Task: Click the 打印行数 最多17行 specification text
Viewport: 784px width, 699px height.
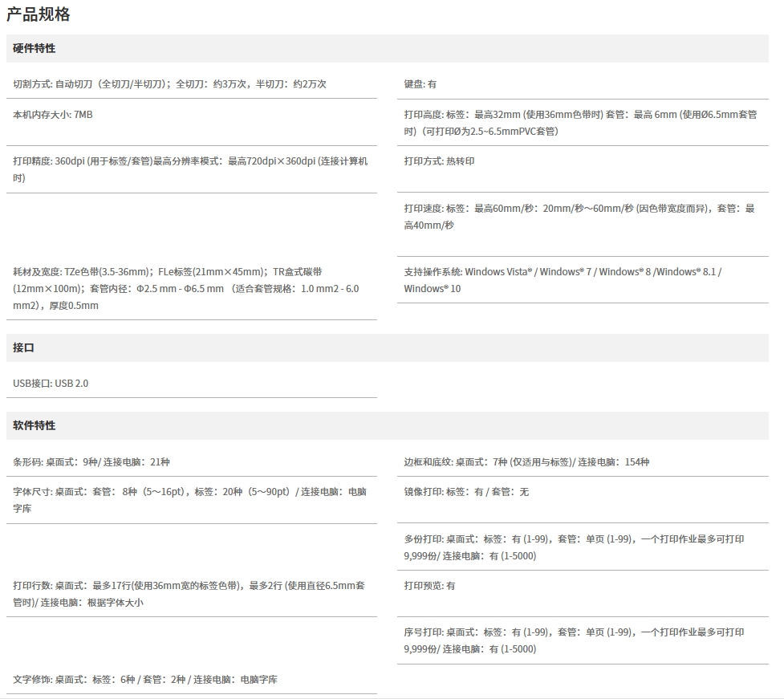Action: (189, 594)
